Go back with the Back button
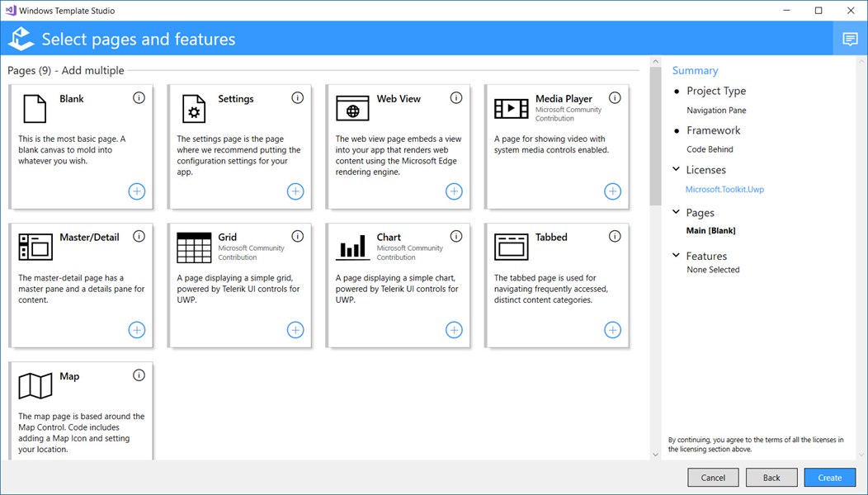This screenshot has height=495, width=868. click(771, 478)
